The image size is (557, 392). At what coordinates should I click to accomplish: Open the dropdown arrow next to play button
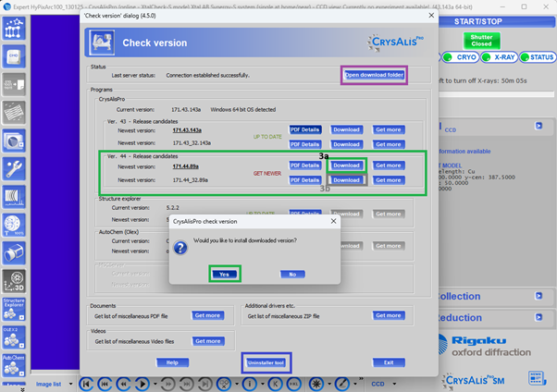155,384
